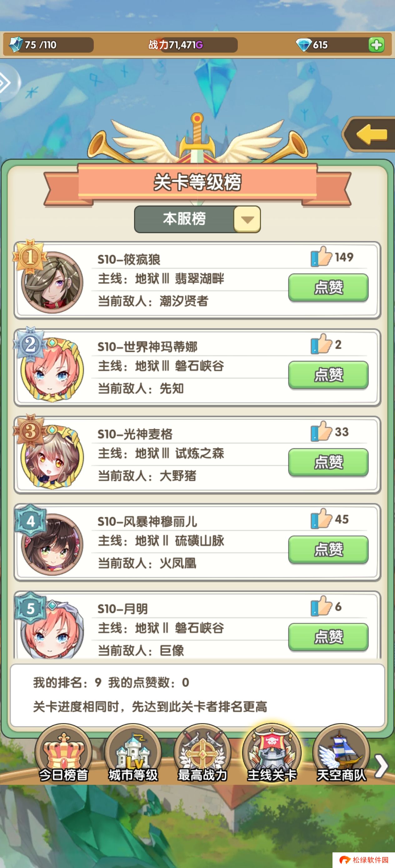Like player S10-风暴神穆丽儿 with 点赞

tap(328, 550)
